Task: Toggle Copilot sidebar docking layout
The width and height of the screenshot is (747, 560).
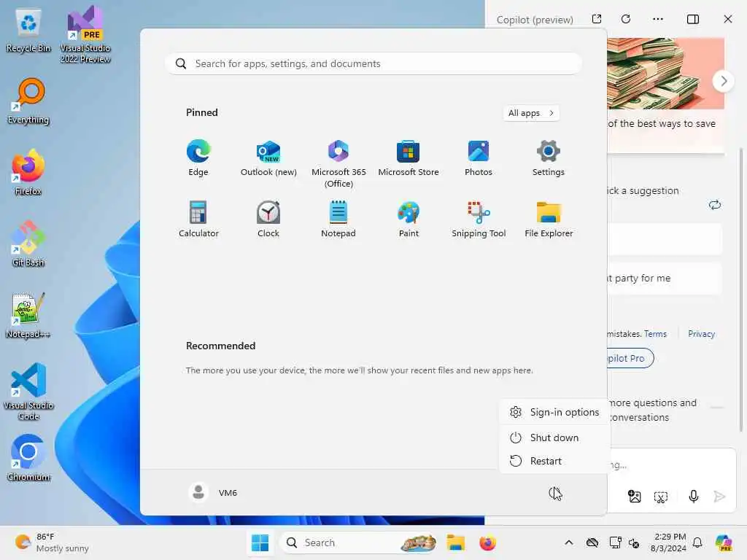Action: (x=693, y=19)
